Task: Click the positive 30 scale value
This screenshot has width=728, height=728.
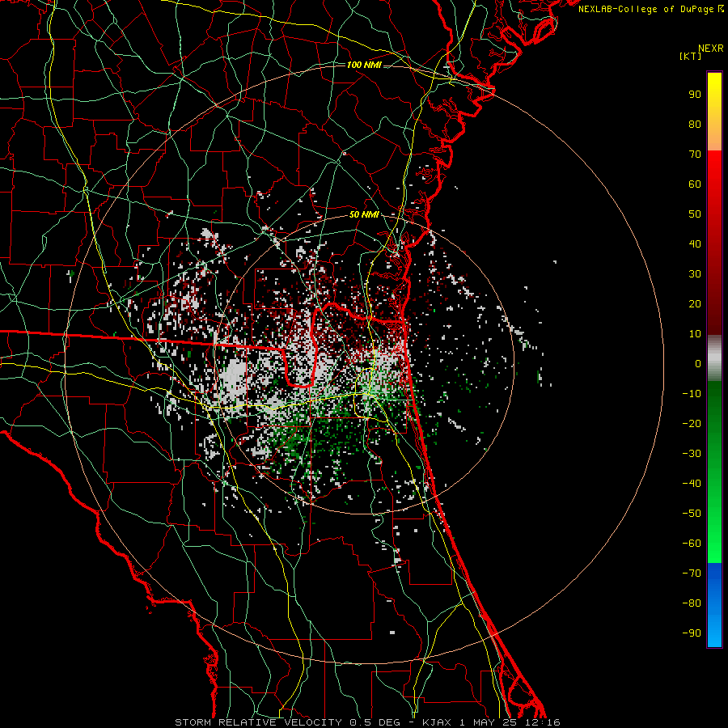Action: [695, 274]
